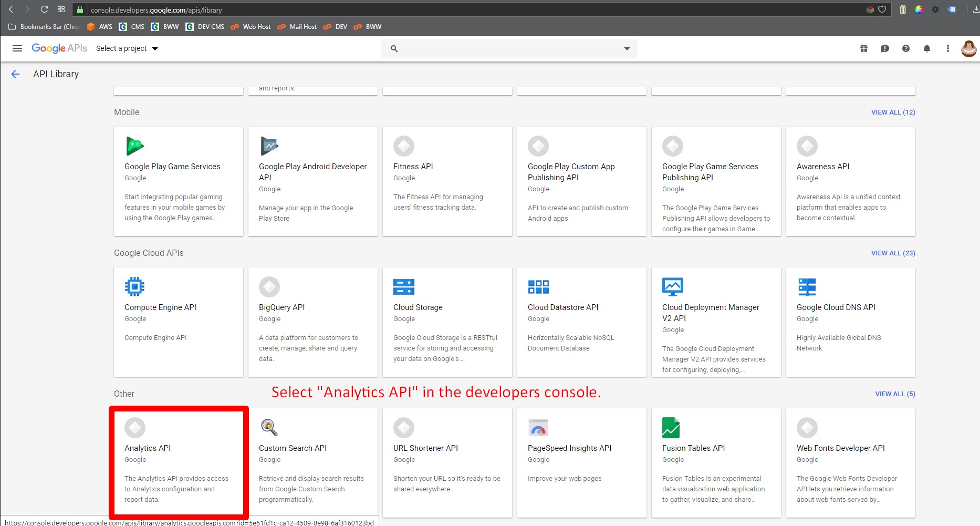Click the Cloud Datastore API grid icon
The height and width of the screenshot is (526, 980).
coord(538,287)
